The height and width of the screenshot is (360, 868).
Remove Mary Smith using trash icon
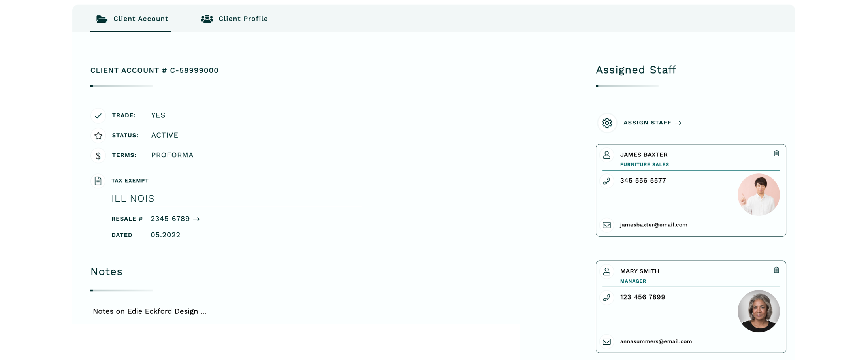pyautogui.click(x=776, y=270)
